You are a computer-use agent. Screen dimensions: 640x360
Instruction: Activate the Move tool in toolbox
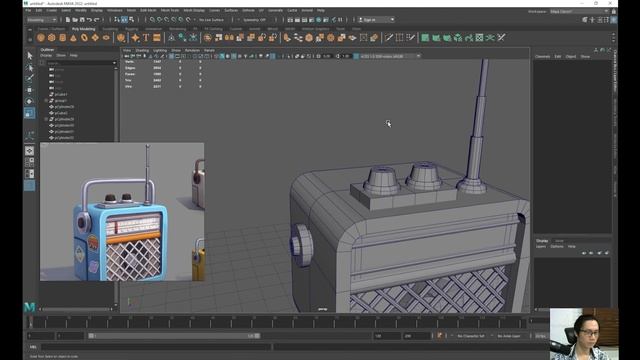(x=29, y=90)
